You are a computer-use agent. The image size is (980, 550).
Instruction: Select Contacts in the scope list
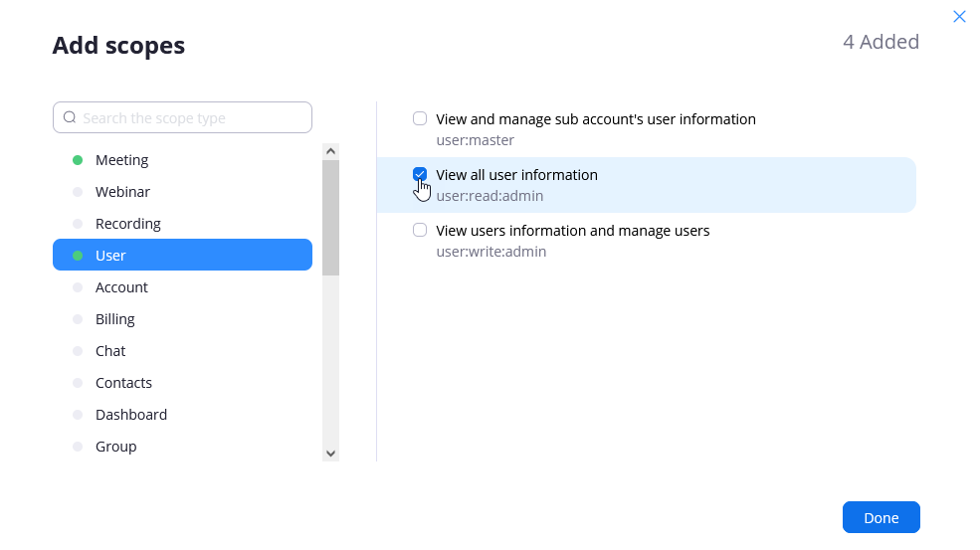123,383
